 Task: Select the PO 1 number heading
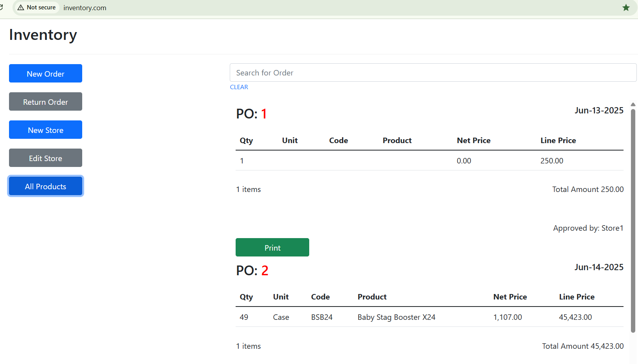tap(251, 114)
